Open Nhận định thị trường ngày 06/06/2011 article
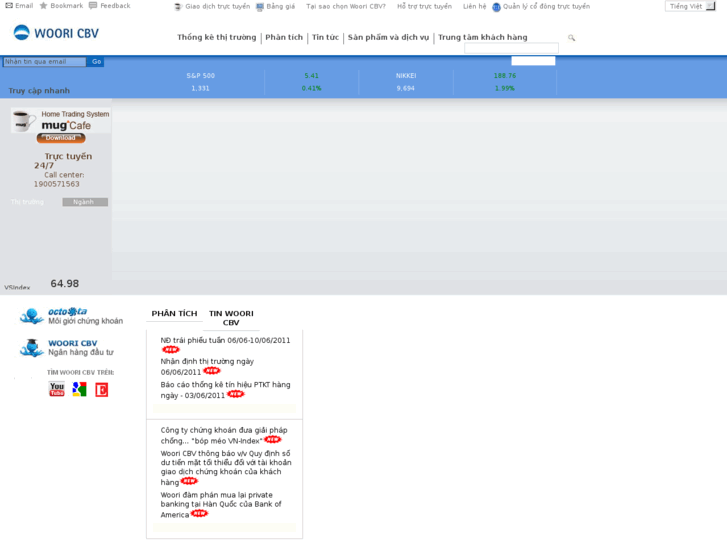Image resolution: width=727 pixels, height=545 pixels. point(207,361)
